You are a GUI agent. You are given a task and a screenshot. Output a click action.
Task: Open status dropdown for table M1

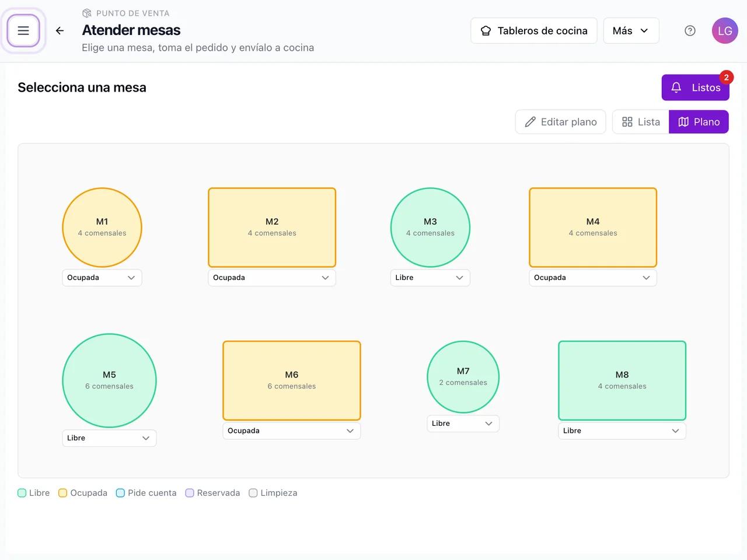coord(102,278)
